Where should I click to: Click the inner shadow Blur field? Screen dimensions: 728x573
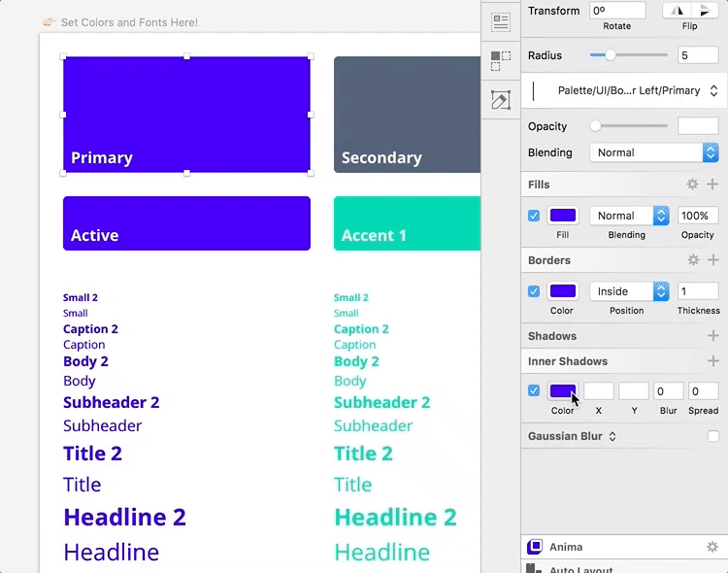[669, 390]
